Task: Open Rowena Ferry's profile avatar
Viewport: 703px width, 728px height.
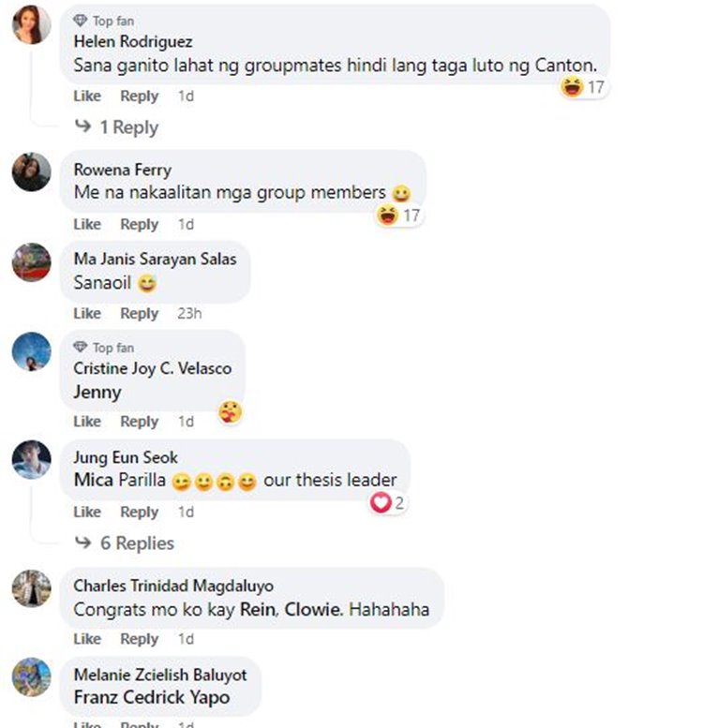Action: [x=31, y=171]
